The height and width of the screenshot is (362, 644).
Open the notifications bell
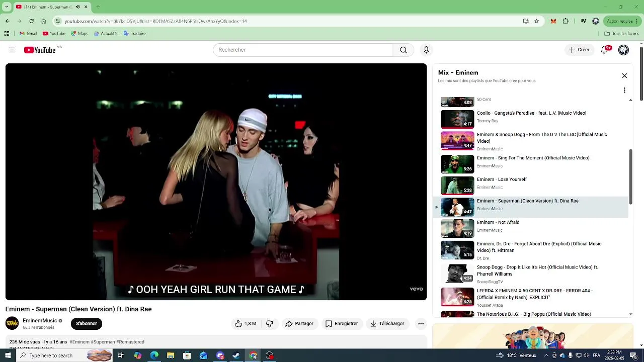click(605, 50)
